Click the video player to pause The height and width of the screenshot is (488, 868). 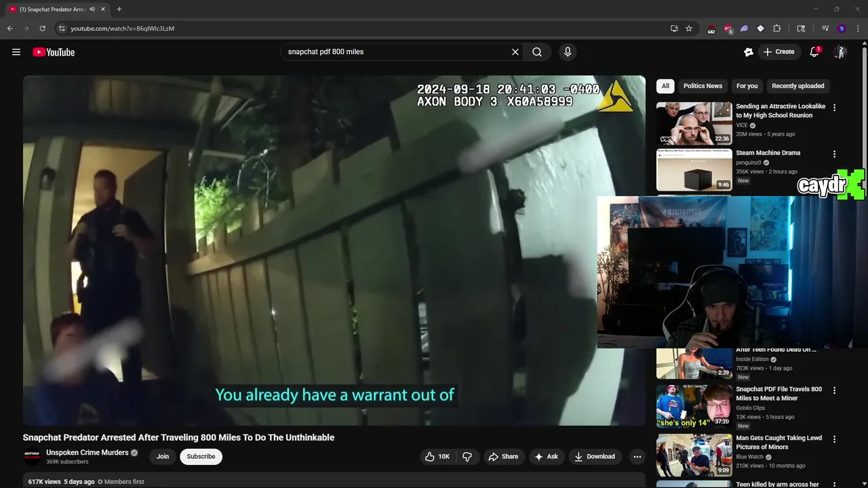334,250
